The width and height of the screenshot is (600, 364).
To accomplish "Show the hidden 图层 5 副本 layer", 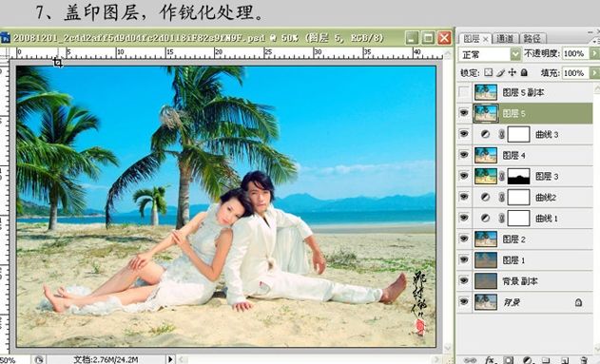I will click(464, 92).
